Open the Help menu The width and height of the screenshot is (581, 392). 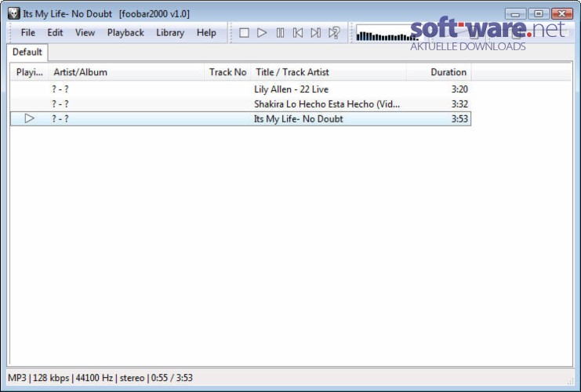click(x=206, y=33)
